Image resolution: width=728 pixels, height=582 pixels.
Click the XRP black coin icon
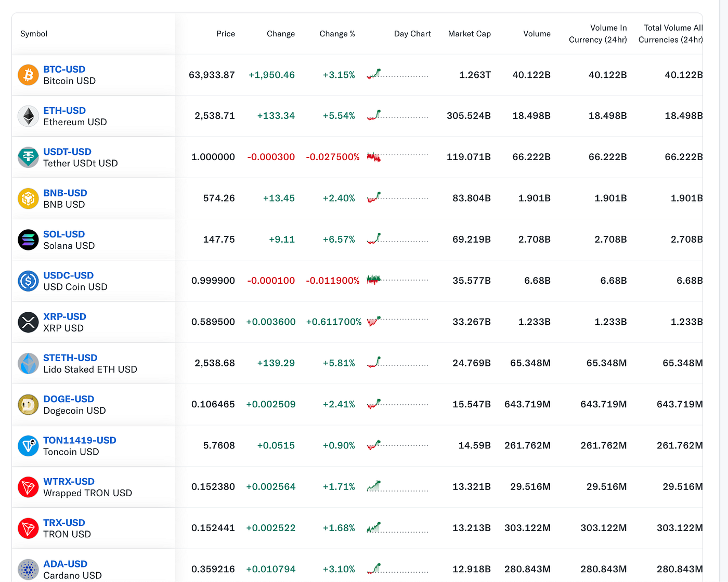tap(28, 322)
